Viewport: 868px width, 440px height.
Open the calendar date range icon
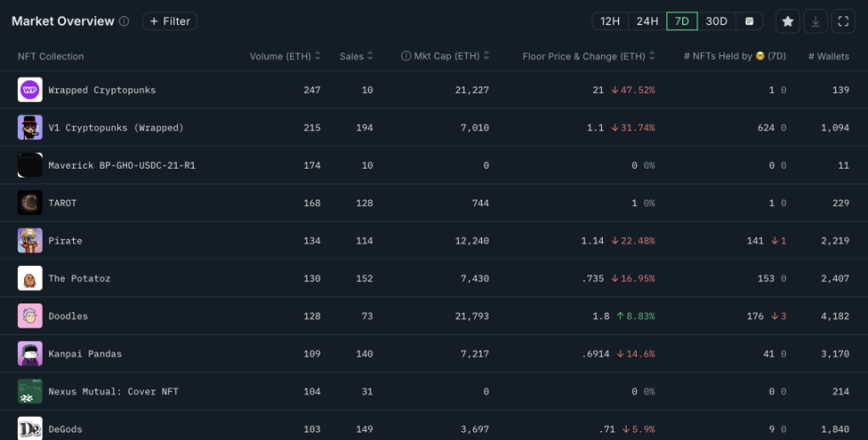[x=749, y=21]
